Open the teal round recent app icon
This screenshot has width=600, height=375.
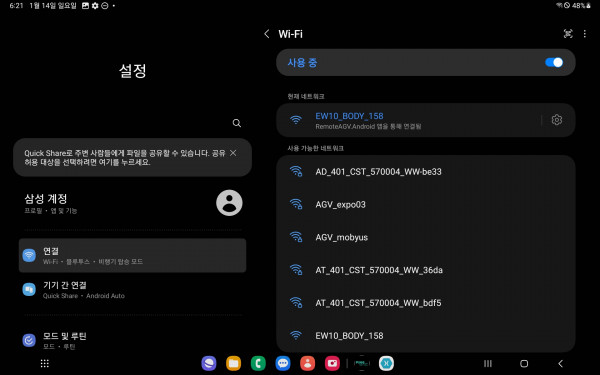[386, 363]
